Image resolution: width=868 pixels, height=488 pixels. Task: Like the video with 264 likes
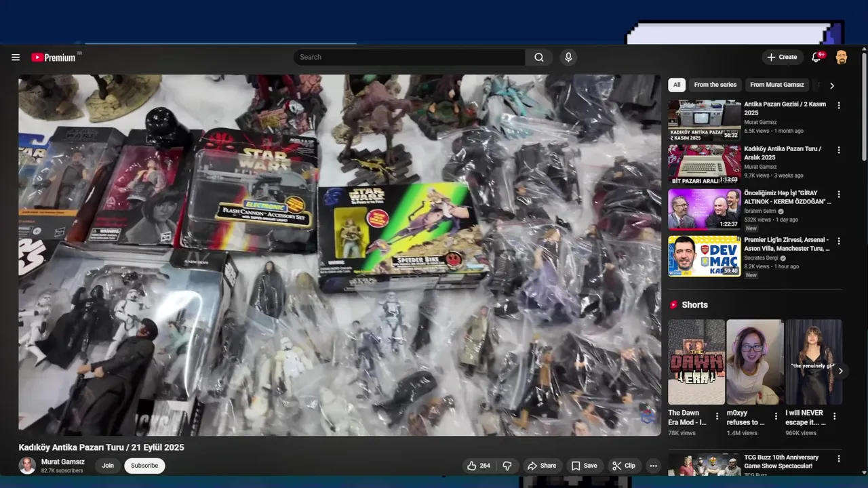[x=478, y=466]
